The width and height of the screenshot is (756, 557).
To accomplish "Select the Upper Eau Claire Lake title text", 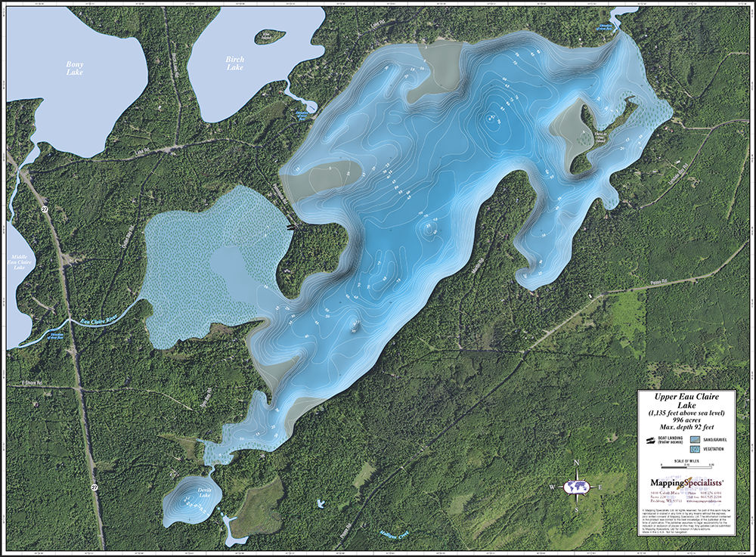I will [686, 400].
